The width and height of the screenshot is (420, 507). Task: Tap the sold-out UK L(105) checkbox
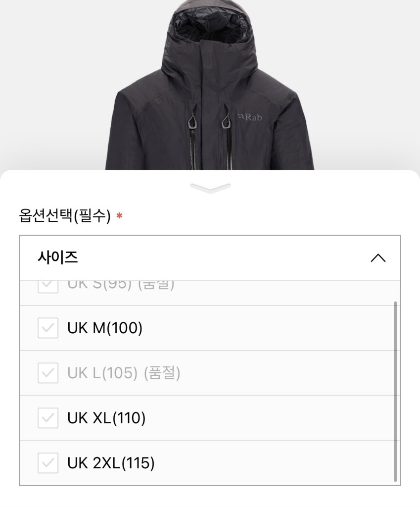point(48,373)
